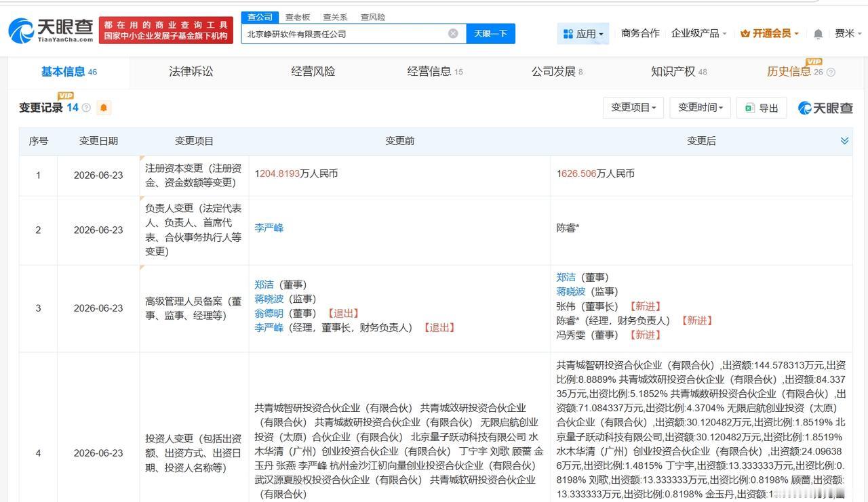Switch to the 经营风险 tab

[313, 72]
